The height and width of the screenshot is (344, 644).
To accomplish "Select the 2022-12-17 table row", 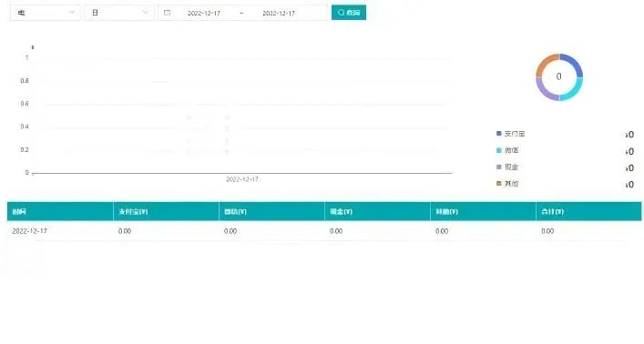I will point(324,231).
